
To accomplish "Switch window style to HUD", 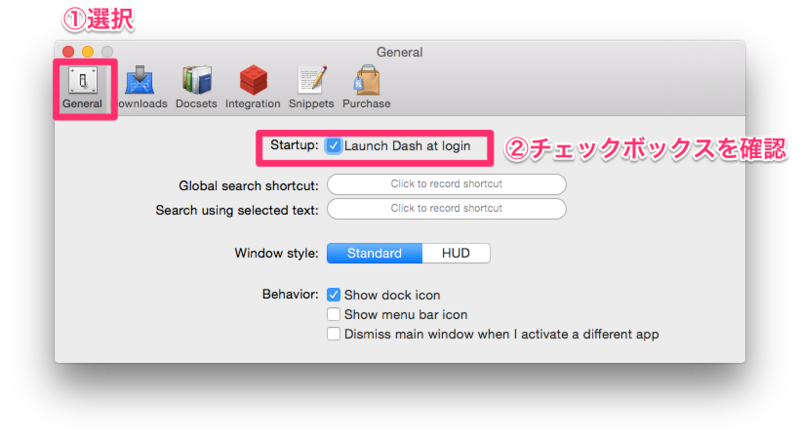I will click(456, 253).
